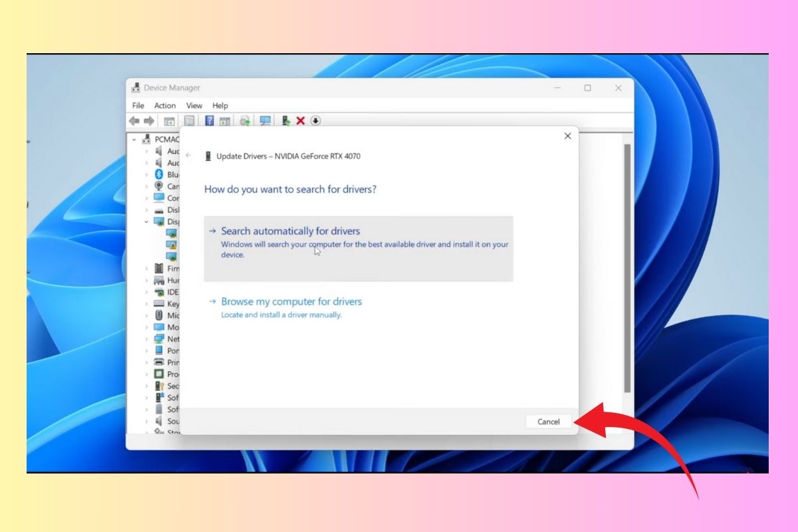Screen dimensions: 798x532
Task: Select the "Dis" disk drives row text
Action: tap(173, 209)
